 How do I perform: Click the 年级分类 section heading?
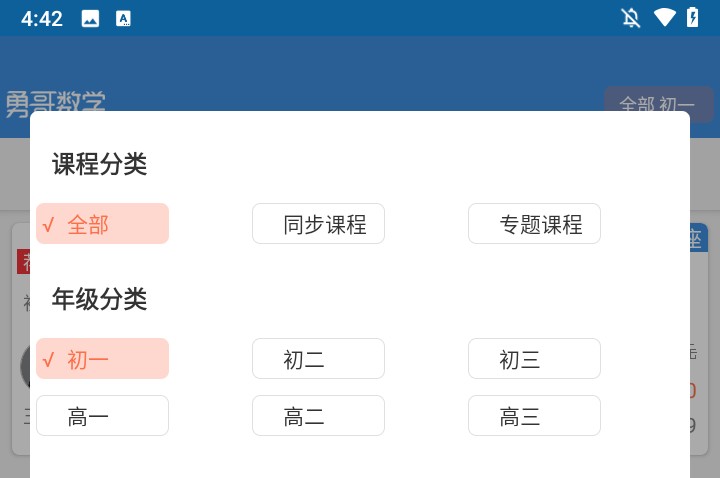tap(100, 299)
